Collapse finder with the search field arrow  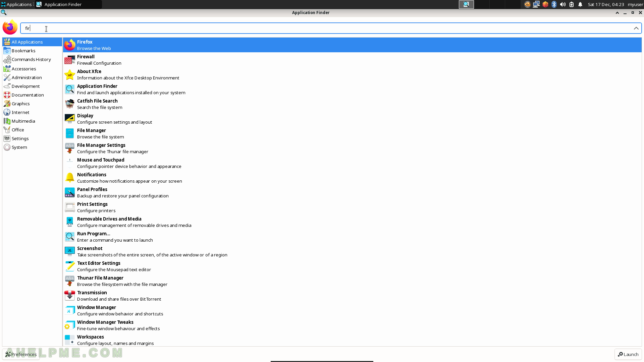[x=636, y=28]
